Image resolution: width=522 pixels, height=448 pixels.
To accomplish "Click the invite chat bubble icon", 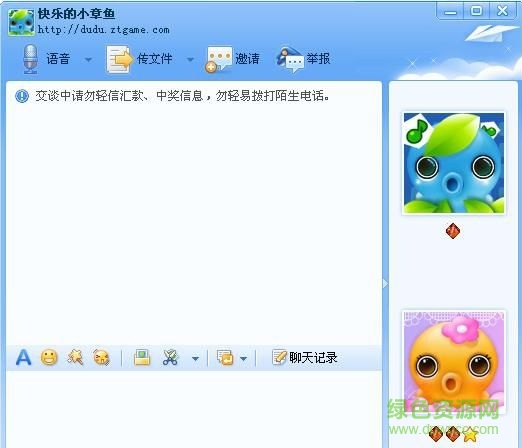I will (218, 59).
